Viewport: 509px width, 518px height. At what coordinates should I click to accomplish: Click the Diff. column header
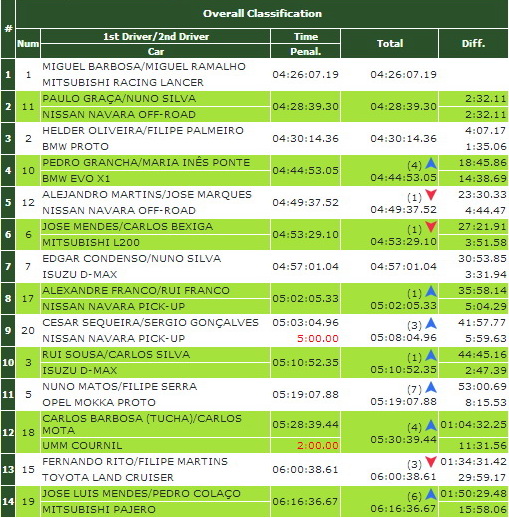click(x=473, y=43)
